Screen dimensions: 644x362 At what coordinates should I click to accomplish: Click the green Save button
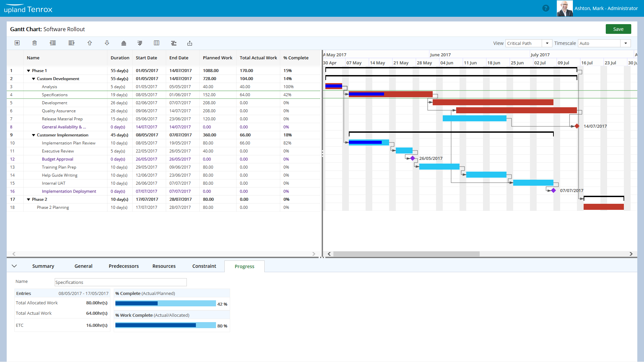coord(618,29)
